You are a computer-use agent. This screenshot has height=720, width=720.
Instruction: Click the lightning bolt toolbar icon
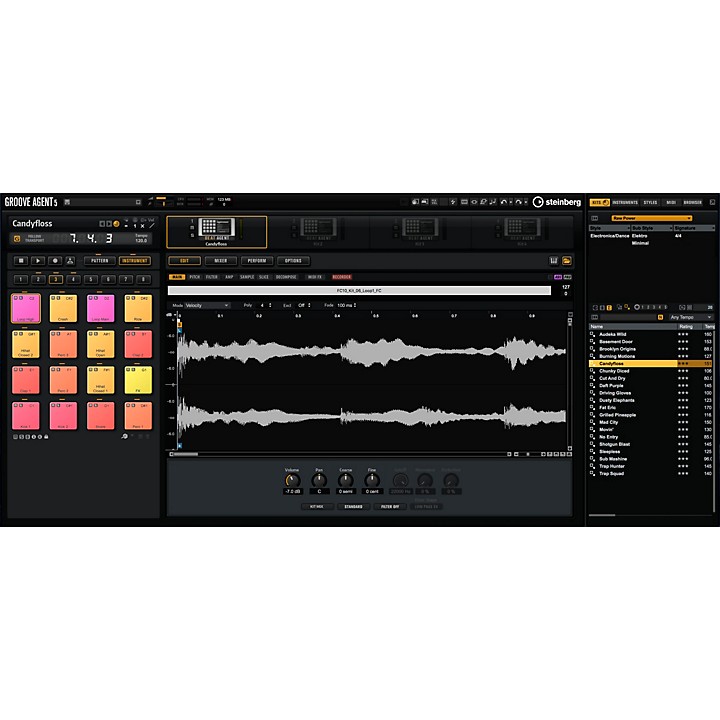point(453,202)
